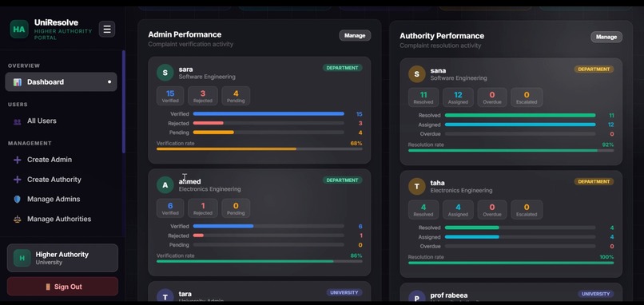Click sara's 68% verification rate value
Image resolution: width=644 pixels, height=305 pixels.
pyautogui.click(x=356, y=143)
